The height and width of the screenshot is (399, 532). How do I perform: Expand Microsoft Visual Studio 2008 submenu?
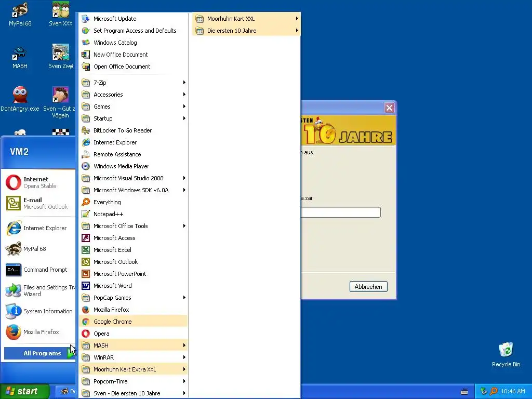point(134,178)
